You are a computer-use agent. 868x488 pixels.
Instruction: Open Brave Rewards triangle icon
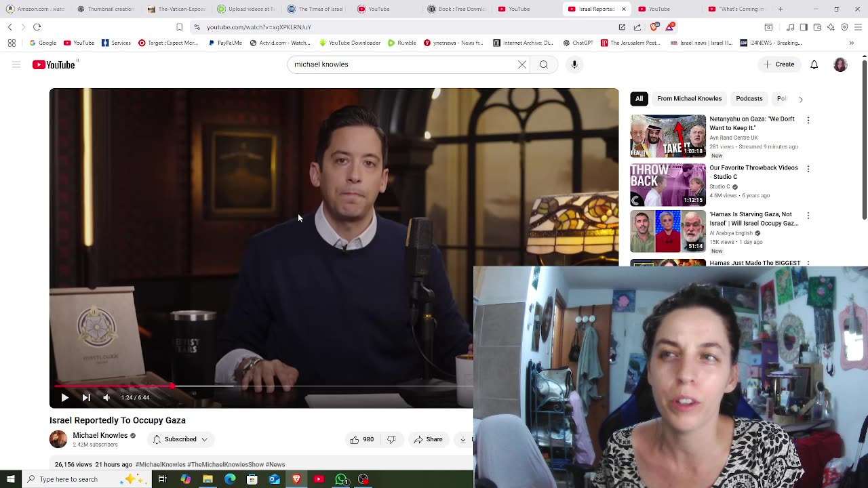pyautogui.click(x=670, y=27)
